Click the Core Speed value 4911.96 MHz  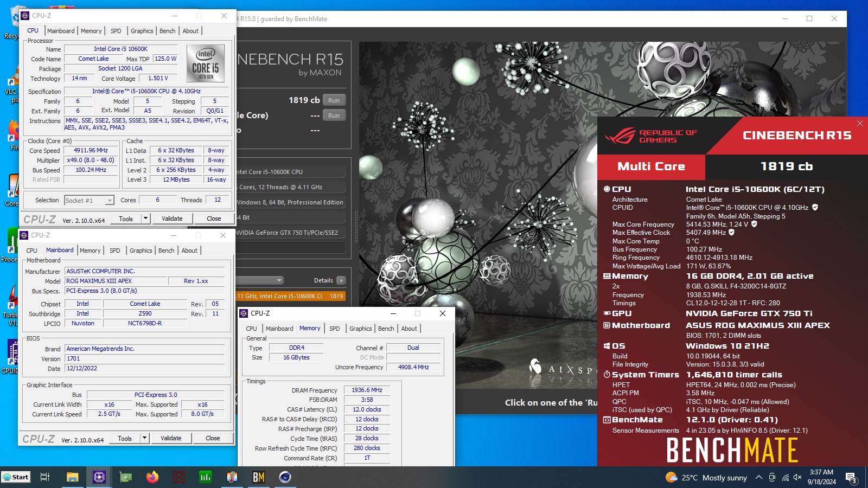[x=91, y=151]
